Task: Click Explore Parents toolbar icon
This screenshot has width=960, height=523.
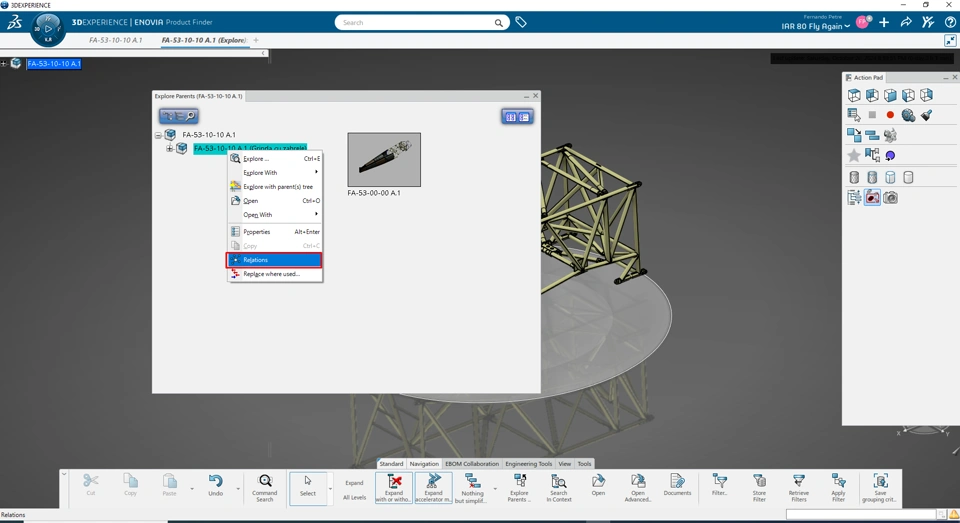Action: click(x=519, y=488)
